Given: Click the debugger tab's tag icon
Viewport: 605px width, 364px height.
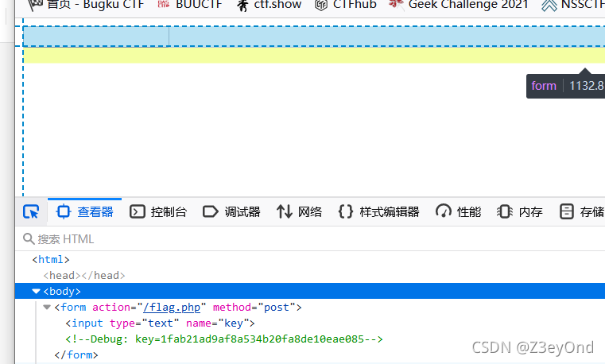Looking at the screenshot, I should pyautogui.click(x=211, y=211).
